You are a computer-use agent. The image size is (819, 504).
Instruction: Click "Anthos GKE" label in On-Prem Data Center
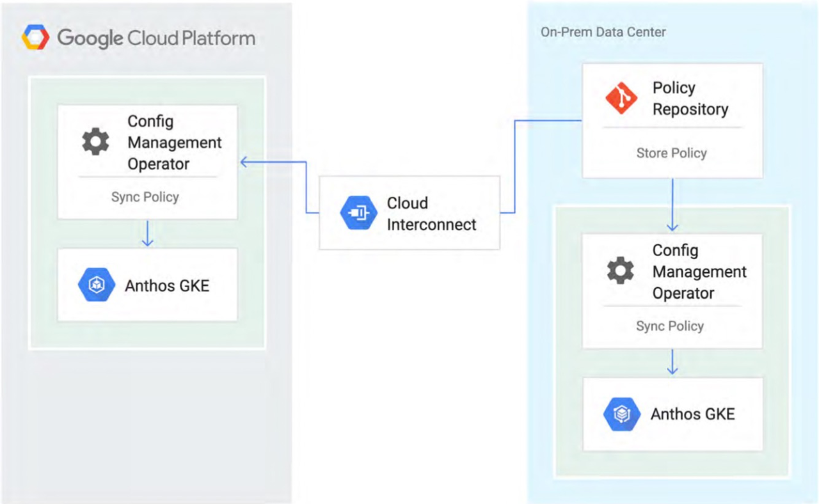point(693,414)
